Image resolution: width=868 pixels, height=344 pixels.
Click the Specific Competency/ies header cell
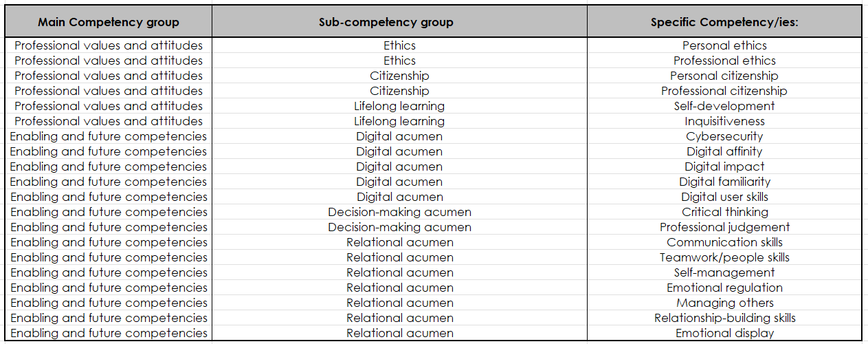724,22
